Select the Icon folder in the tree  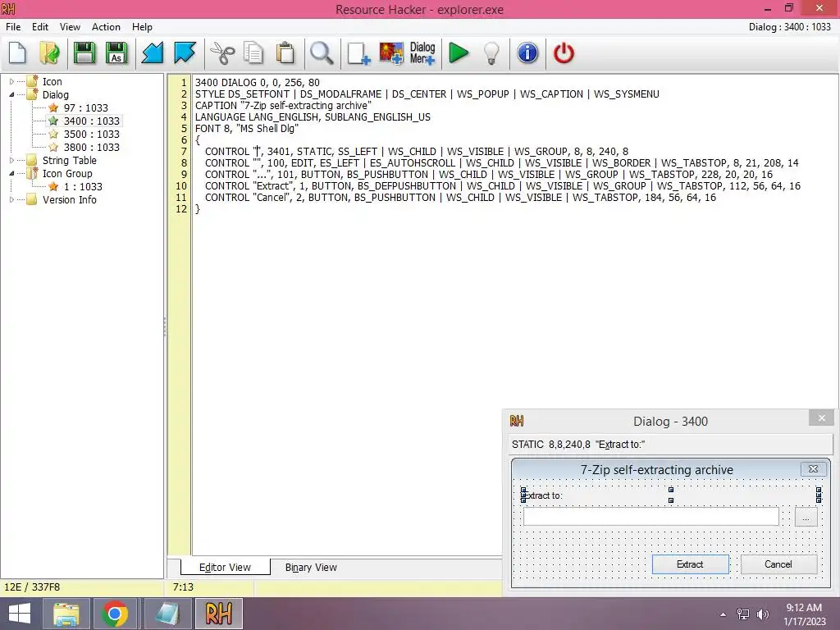click(x=52, y=81)
